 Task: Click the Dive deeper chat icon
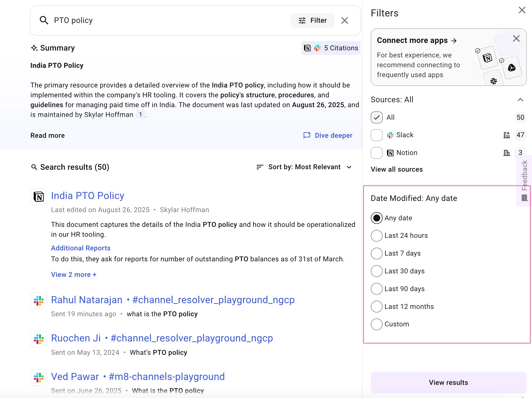click(307, 135)
